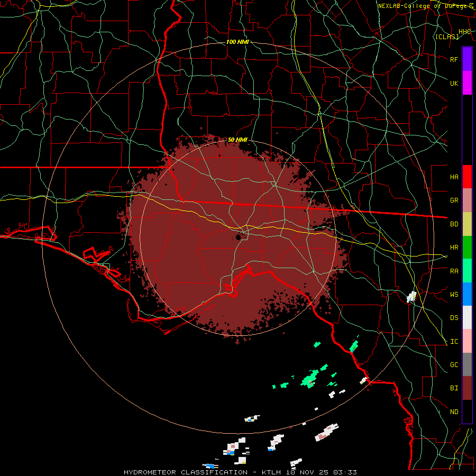Viewport: 476px width, 476px height.
Task: Select the GC legend label
Action: [x=454, y=364]
